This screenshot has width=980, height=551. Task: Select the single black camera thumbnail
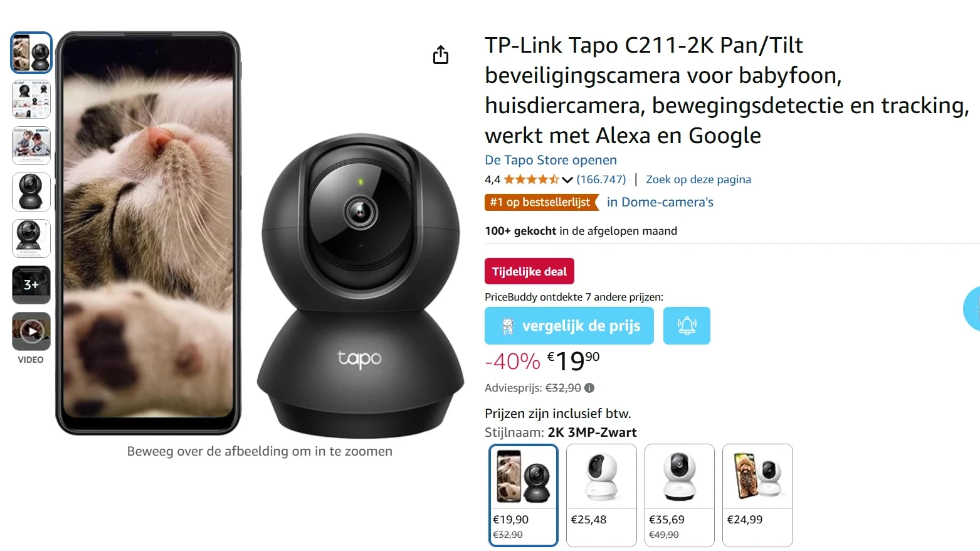pos(31,192)
